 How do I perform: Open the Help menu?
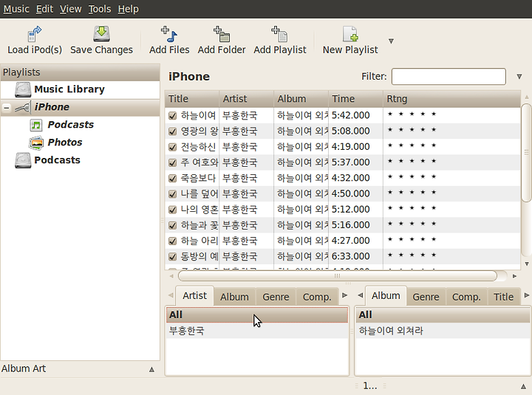coord(129,9)
